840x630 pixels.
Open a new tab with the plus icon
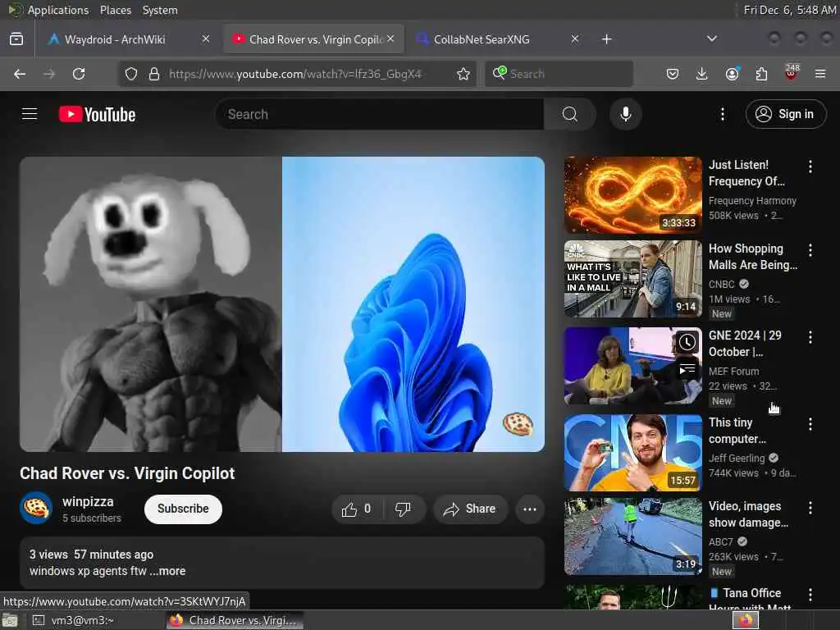click(x=606, y=39)
